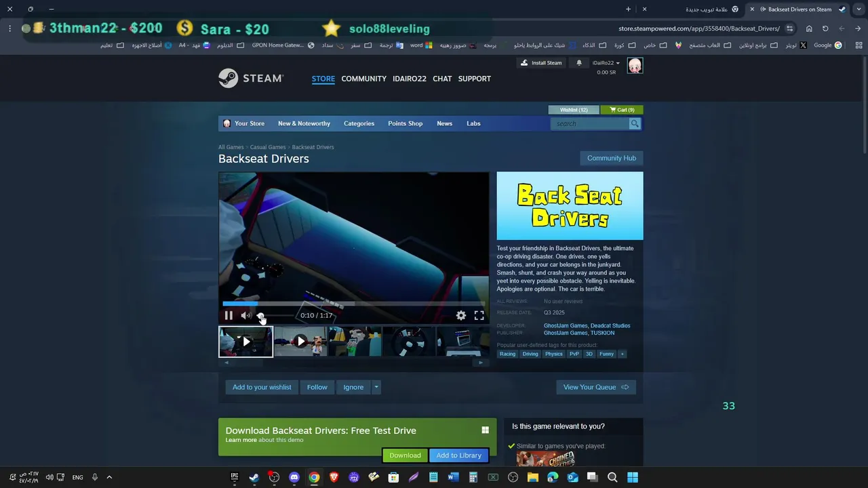868x488 pixels.
Task: Switch to Chrome in the taskbar
Action: pyautogui.click(x=314, y=477)
